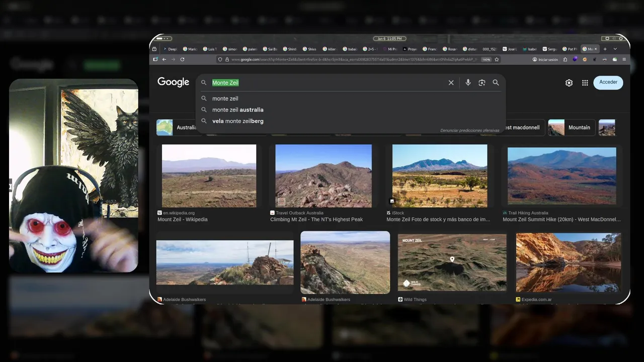Bookmark this page with the star icon
Viewport: 644px width, 362px height.
coord(497,59)
